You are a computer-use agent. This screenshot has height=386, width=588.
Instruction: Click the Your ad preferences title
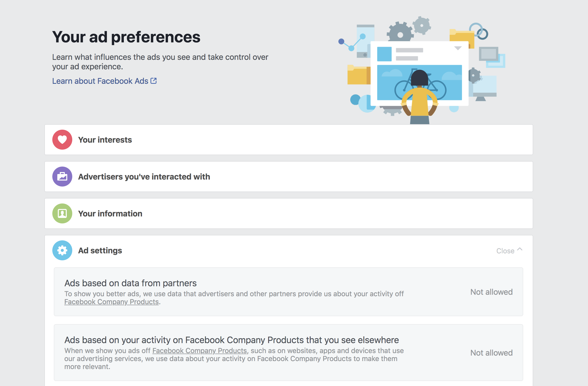[x=126, y=37]
